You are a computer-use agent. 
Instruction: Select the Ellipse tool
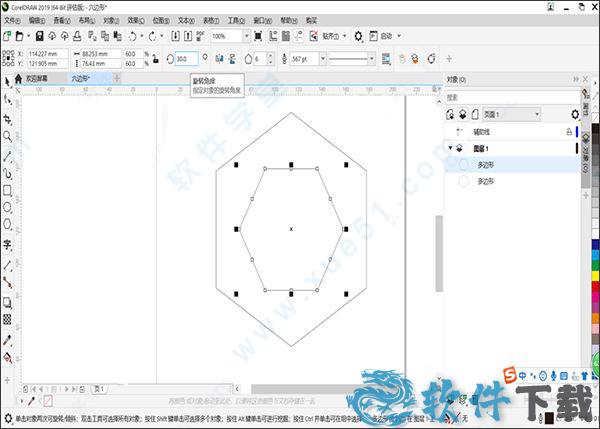tap(8, 208)
